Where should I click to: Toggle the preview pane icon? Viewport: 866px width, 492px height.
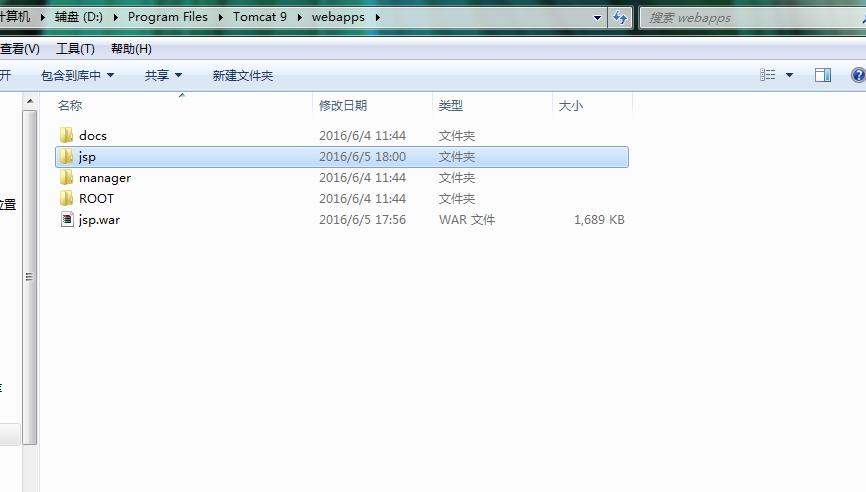pos(822,75)
